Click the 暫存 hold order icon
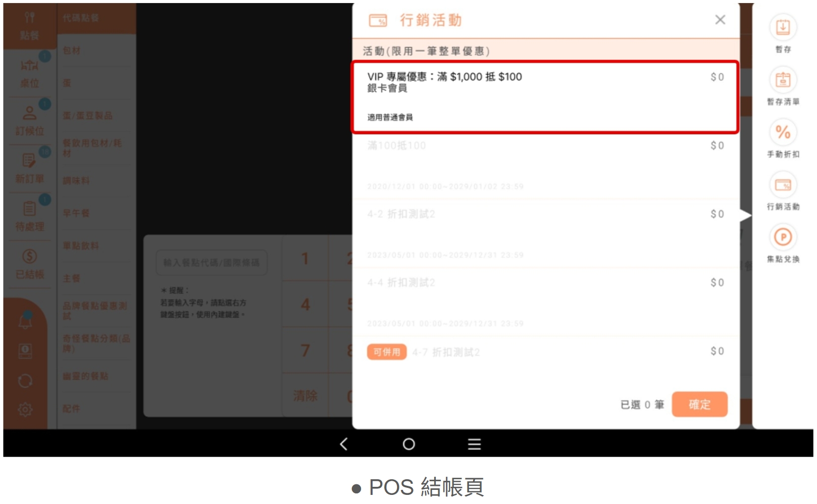Screen dimensions: 817x504 coord(782,28)
